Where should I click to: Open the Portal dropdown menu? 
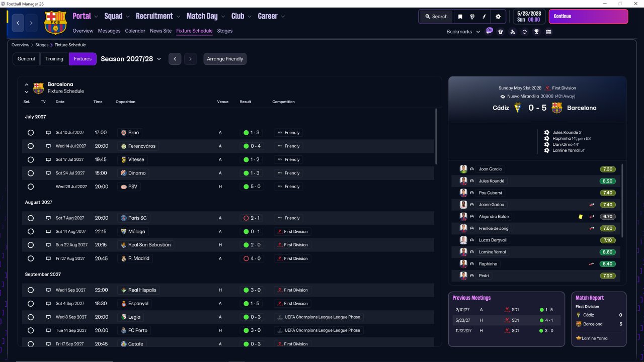[85, 16]
